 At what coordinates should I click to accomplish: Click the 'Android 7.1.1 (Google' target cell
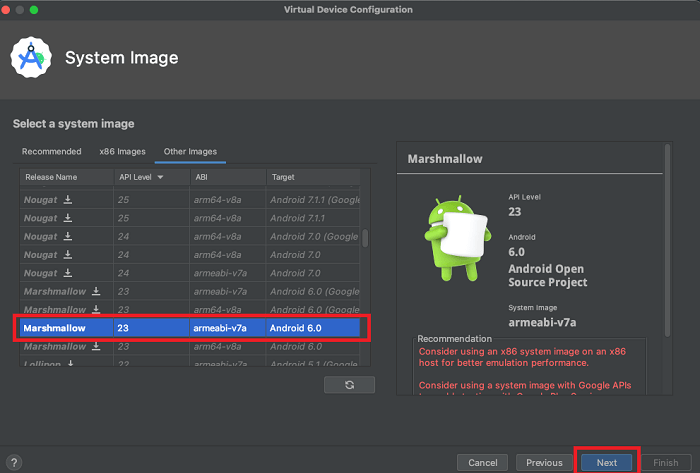tap(315, 199)
